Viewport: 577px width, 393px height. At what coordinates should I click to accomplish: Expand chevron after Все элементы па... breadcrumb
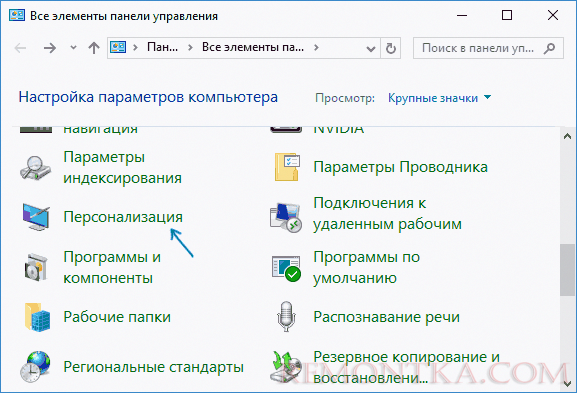point(316,47)
